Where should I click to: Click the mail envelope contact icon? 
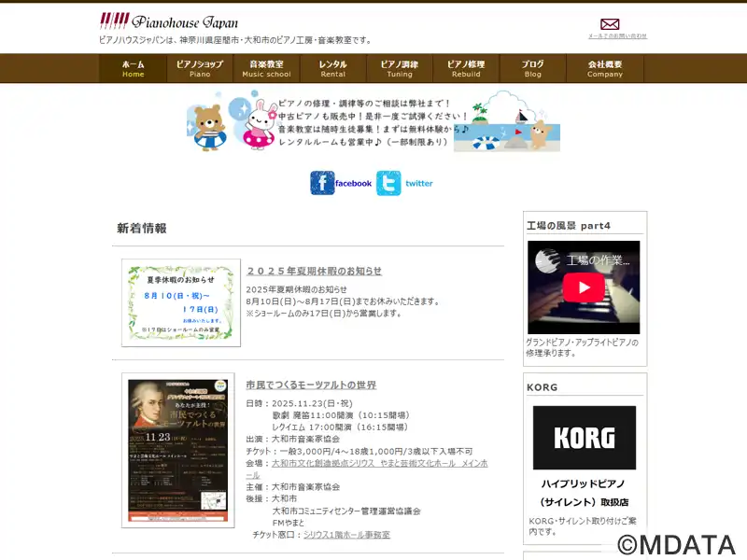pos(610,24)
